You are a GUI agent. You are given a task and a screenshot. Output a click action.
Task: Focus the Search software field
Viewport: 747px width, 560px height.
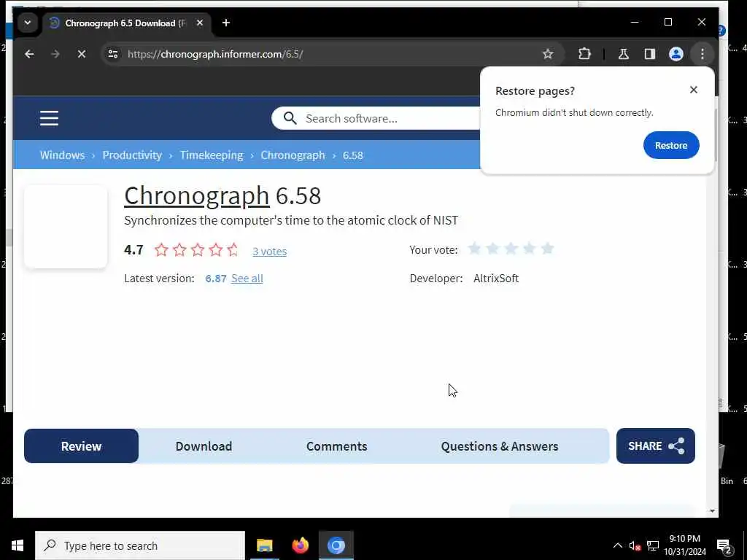376,118
